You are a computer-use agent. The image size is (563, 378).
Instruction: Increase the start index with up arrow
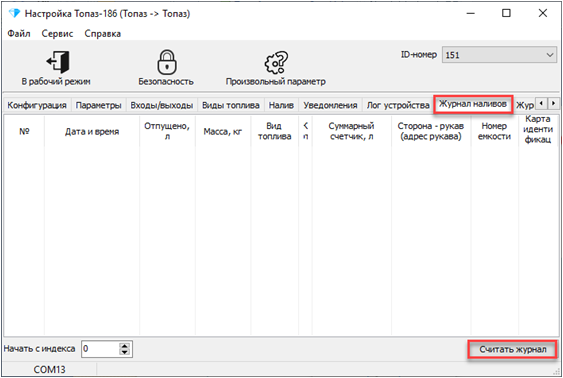pos(125,346)
